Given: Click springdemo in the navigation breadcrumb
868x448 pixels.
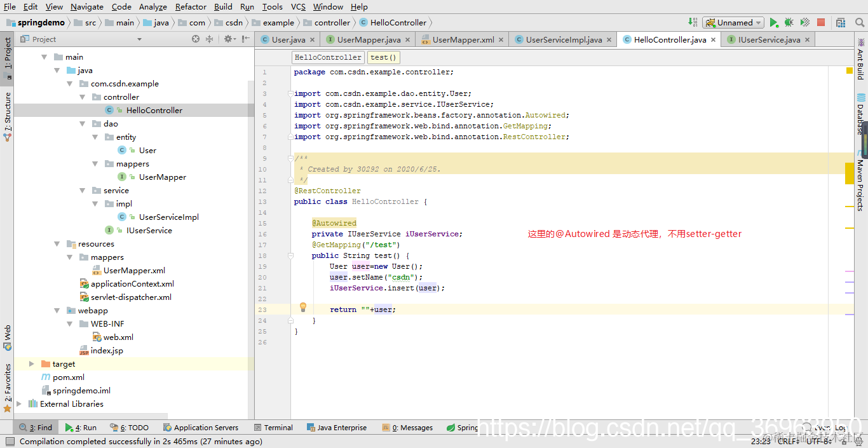Looking at the screenshot, I should coord(36,22).
